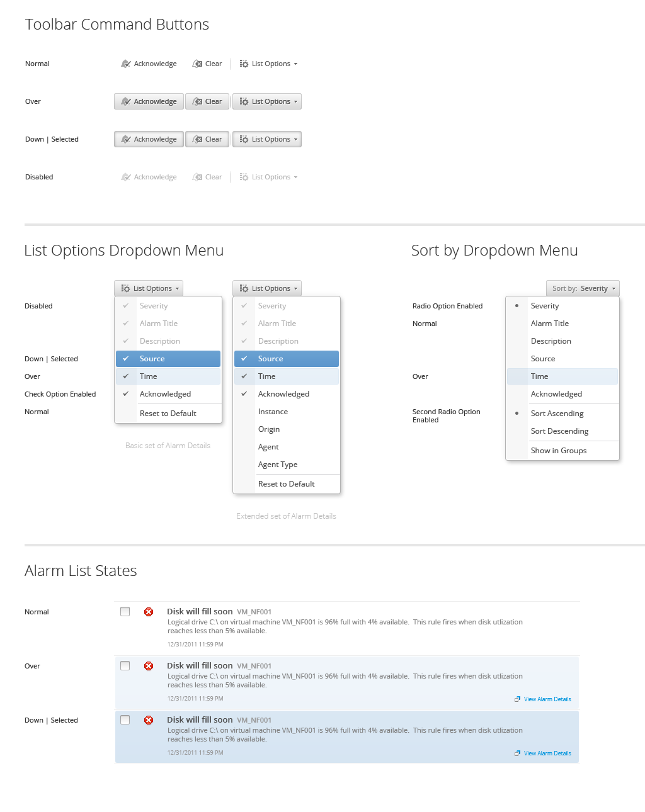Click the Clear eraser icon in the Over toolbar row
This screenshot has width=645, height=812.
(x=198, y=101)
